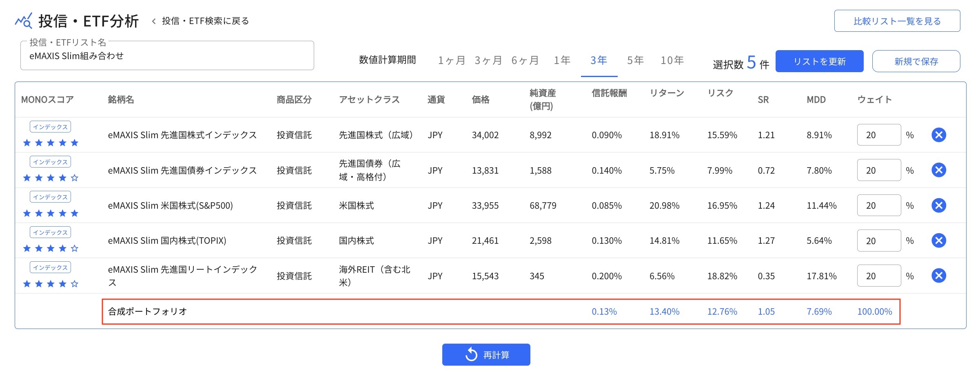Edit weight field for 先進国株式インデックス
980x384 pixels.
pyautogui.click(x=879, y=135)
